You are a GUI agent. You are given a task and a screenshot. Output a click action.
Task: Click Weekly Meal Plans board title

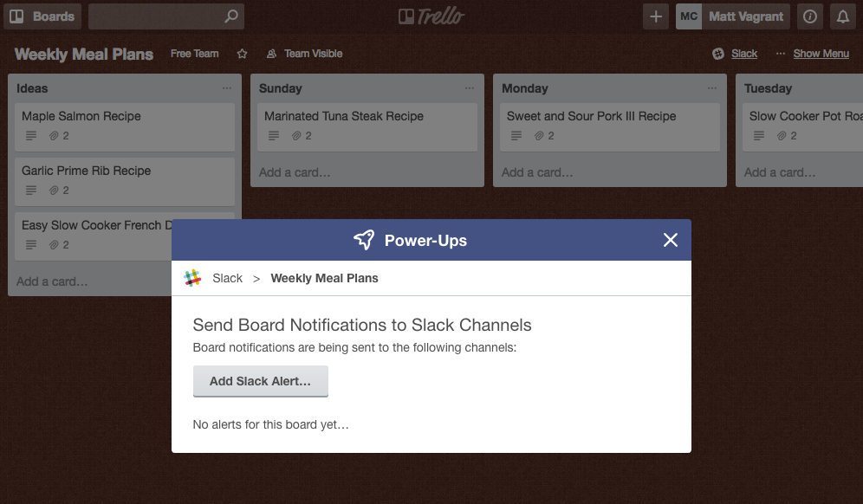(84, 54)
